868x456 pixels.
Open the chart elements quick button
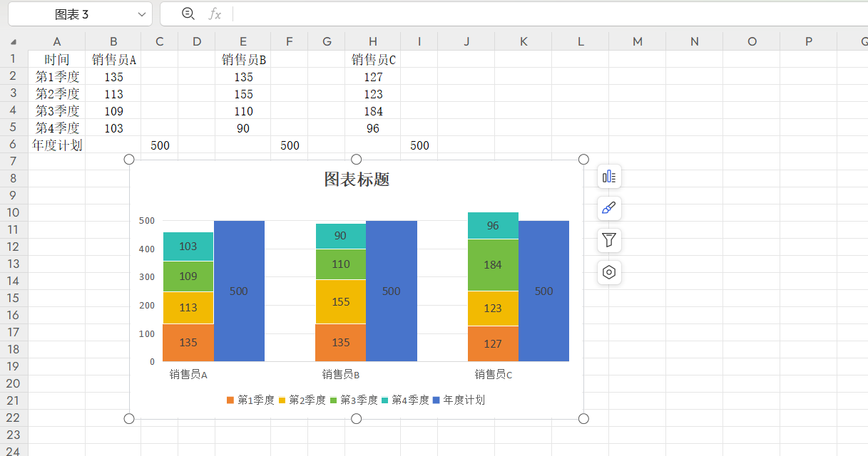609,177
